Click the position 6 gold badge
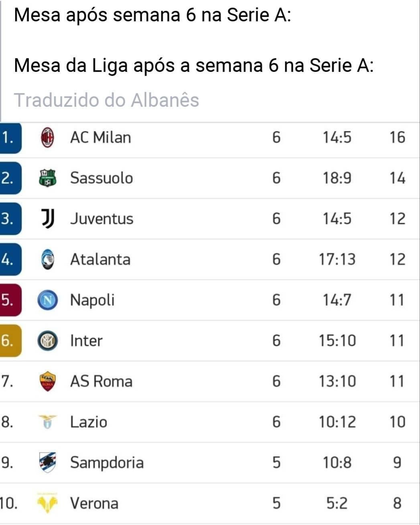This screenshot has width=420, height=525. [x=10, y=341]
